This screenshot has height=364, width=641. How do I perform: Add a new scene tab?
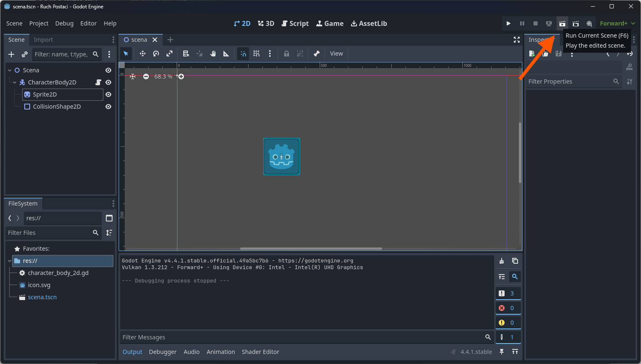[170, 40]
